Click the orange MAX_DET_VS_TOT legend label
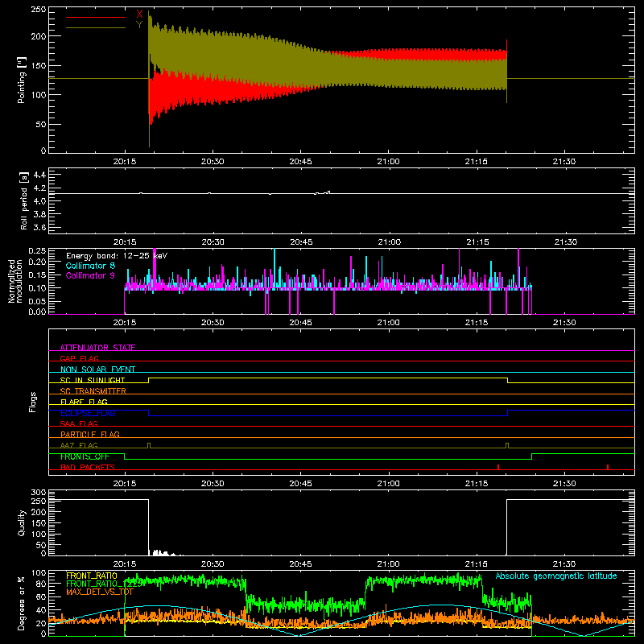Screen dimensions: 644x644 (x=99, y=592)
